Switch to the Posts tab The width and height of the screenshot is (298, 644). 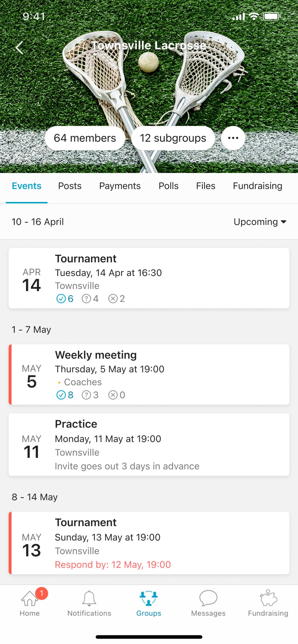point(70,186)
